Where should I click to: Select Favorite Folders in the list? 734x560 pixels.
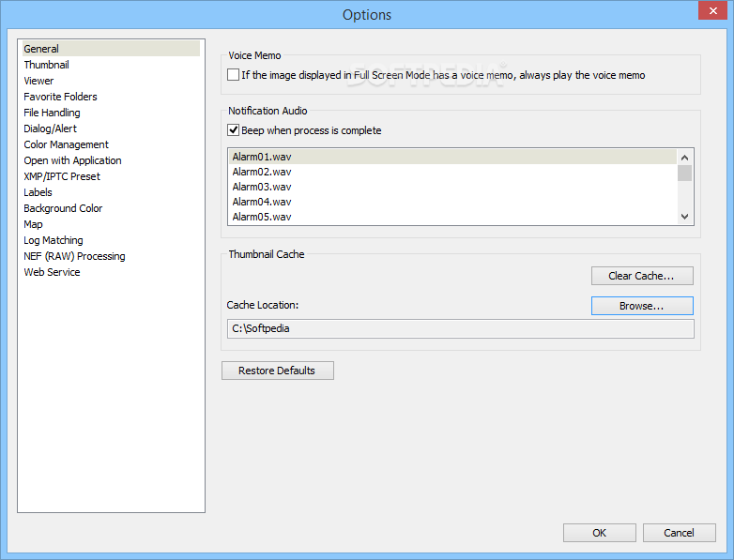pos(111,97)
